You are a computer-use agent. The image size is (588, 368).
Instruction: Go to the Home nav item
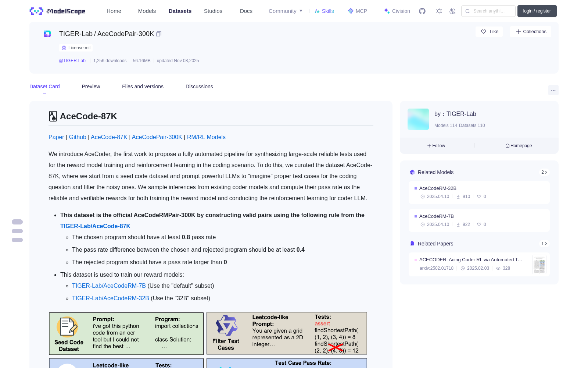pyautogui.click(x=114, y=11)
